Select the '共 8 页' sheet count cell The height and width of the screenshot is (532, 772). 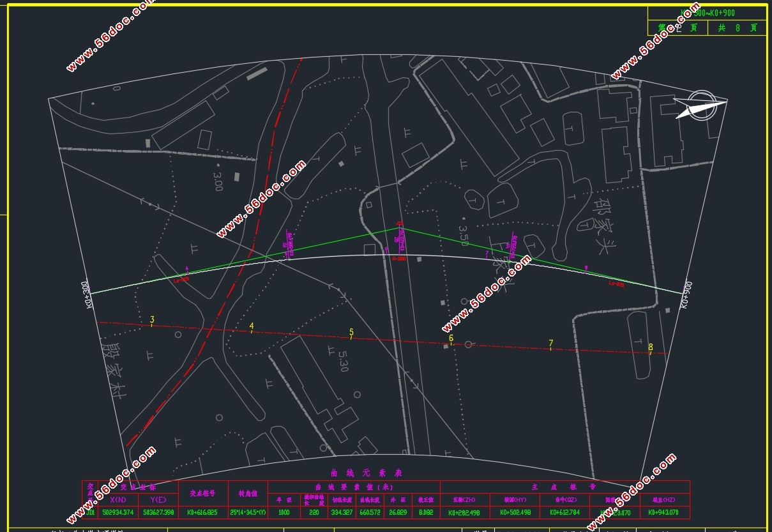tap(737, 27)
